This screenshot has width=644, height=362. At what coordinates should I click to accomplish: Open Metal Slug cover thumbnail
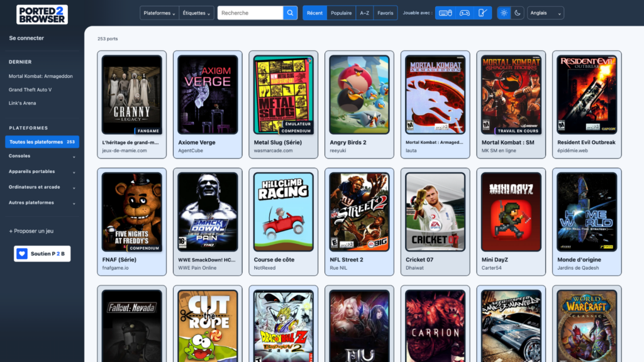point(284,95)
